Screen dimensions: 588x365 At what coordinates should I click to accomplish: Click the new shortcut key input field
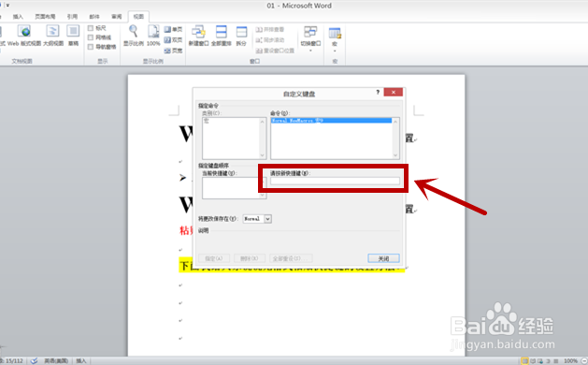[335, 181]
